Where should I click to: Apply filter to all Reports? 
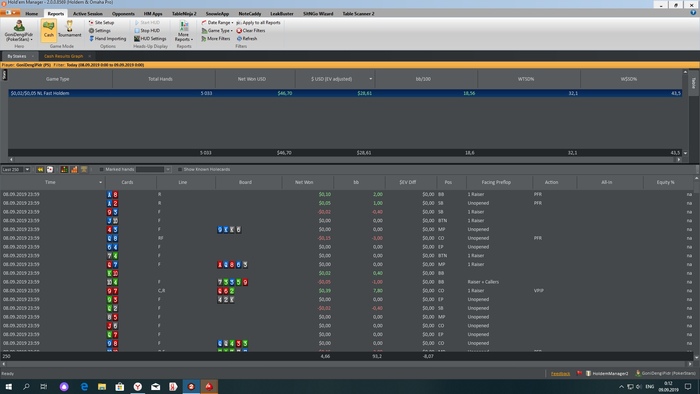258,22
